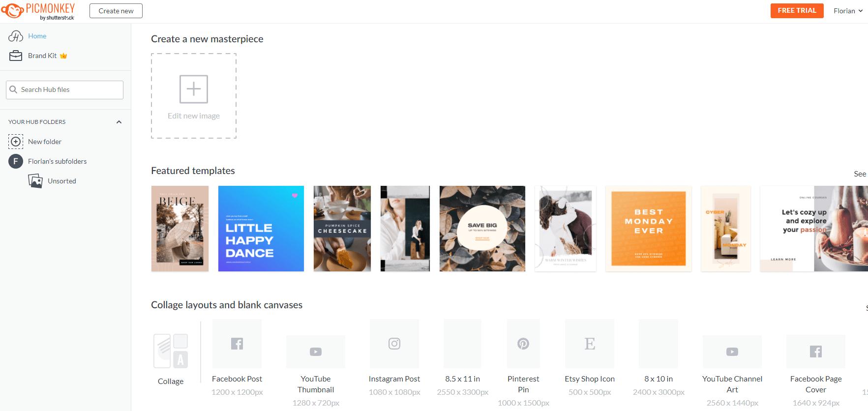868x411 pixels.
Task: Click the PicMonkey logo
Action: point(39,10)
